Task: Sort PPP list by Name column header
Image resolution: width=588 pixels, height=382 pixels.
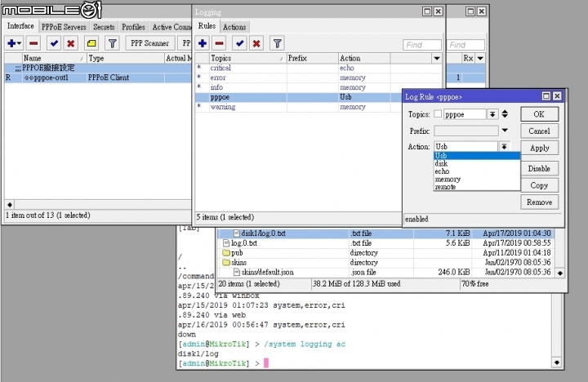Action: coord(54,59)
